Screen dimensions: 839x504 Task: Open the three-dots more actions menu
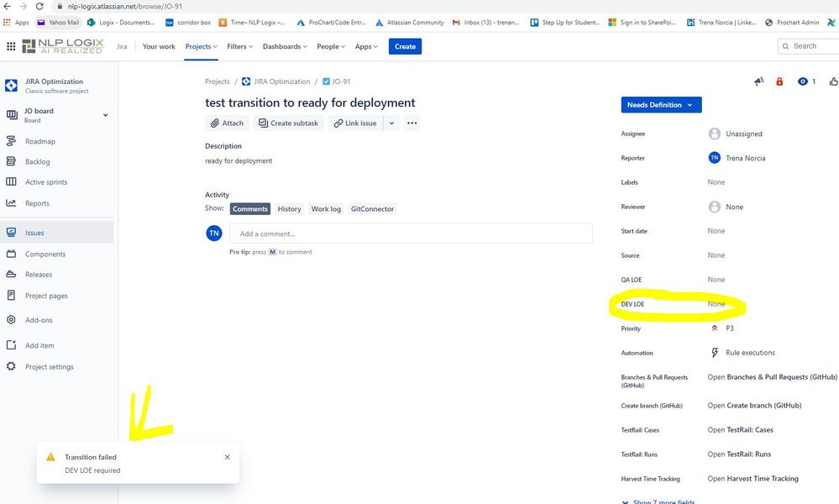pos(412,123)
